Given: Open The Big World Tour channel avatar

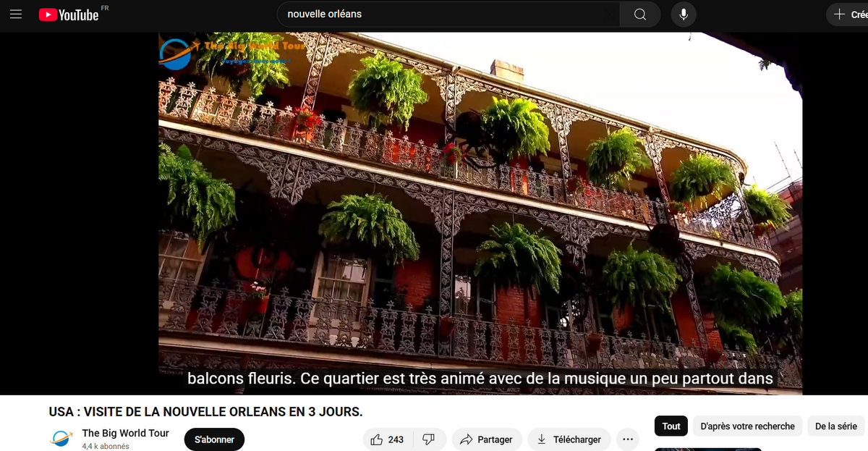Looking at the screenshot, I should click(x=61, y=439).
